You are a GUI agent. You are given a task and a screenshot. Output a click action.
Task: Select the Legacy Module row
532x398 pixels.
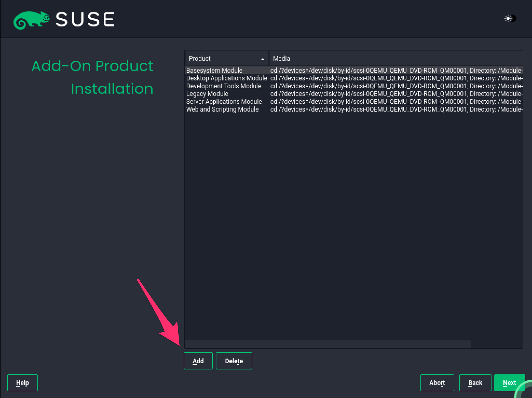point(354,94)
